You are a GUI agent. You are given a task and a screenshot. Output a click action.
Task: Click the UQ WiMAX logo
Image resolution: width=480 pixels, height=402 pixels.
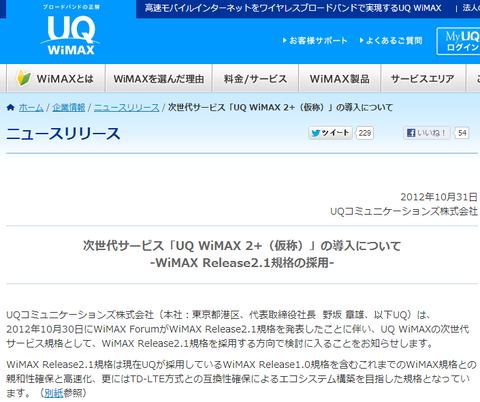[70, 34]
